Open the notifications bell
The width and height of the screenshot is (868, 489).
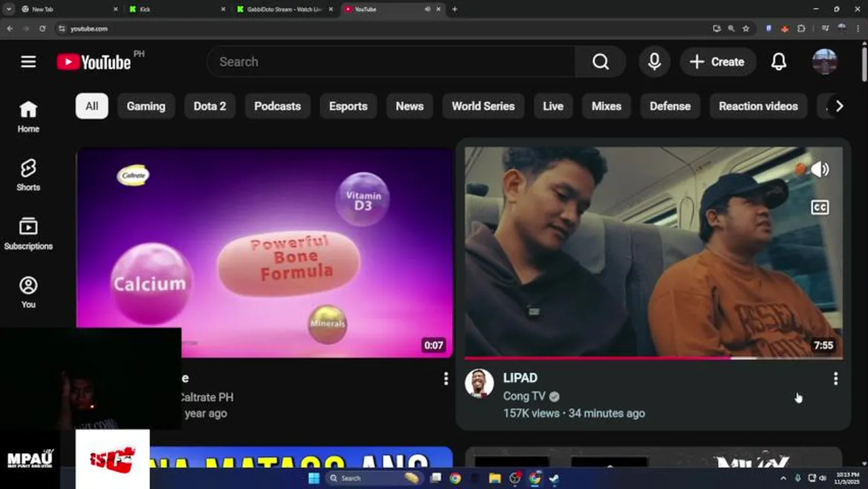pos(778,62)
